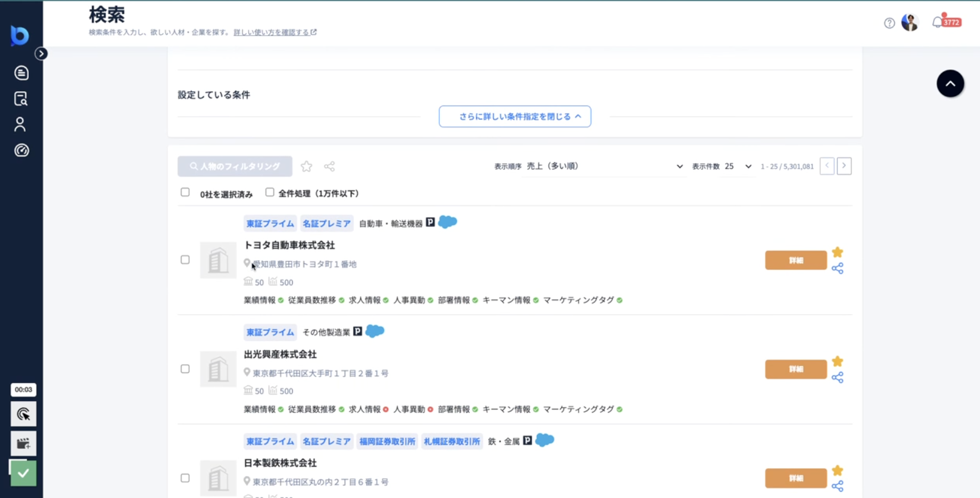The height and width of the screenshot is (498, 980).
Task: Click address 東京都千代田区大手町１丁目２番１号
Action: point(320,373)
